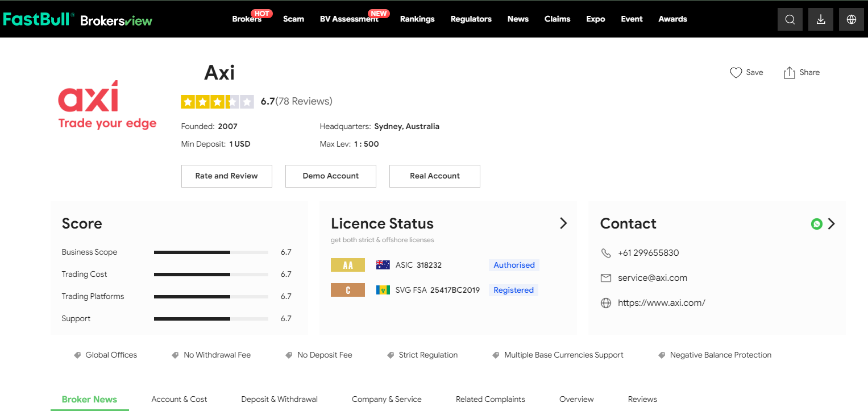The image size is (868, 411).
Task: Expand the Licence Status arrow
Action: pos(563,223)
